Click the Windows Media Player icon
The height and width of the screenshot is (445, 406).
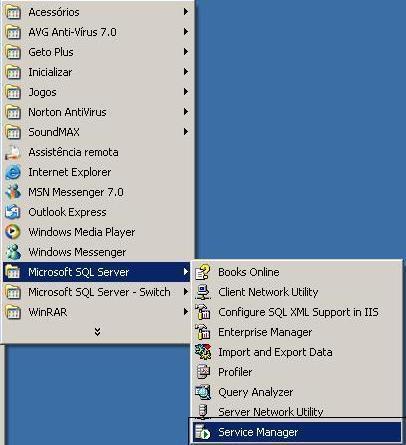pyautogui.click(x=13, y=232)
